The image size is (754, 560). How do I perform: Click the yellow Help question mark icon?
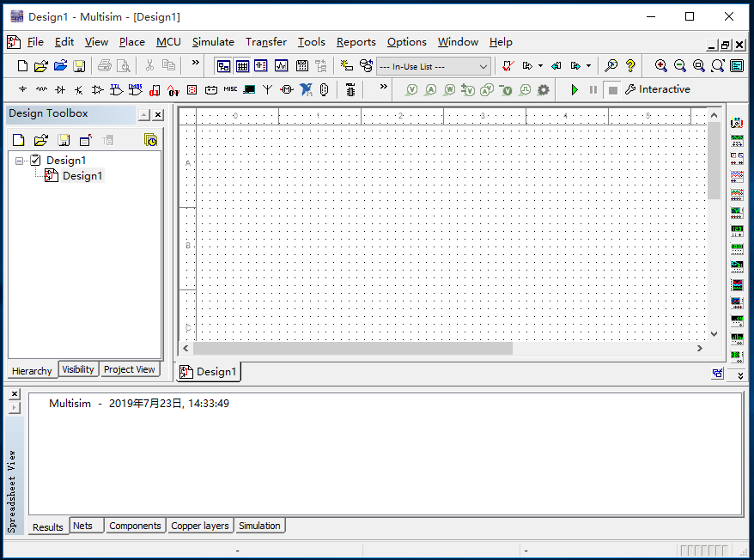[630, 66]
